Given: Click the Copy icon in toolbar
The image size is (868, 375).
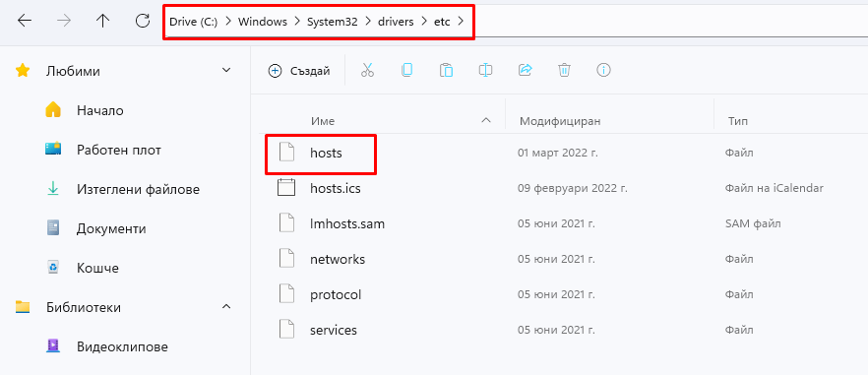Looking at the screenshot, I should click(406, 70).
